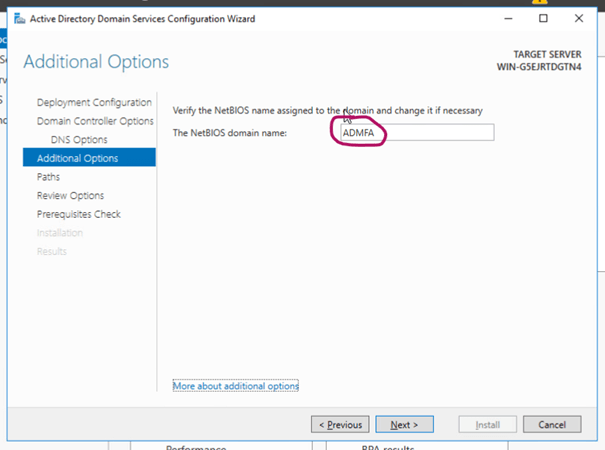The width and height of the screenshot is (605, 450).
Task: Open the Review Options step
Action: click(70, 195)
